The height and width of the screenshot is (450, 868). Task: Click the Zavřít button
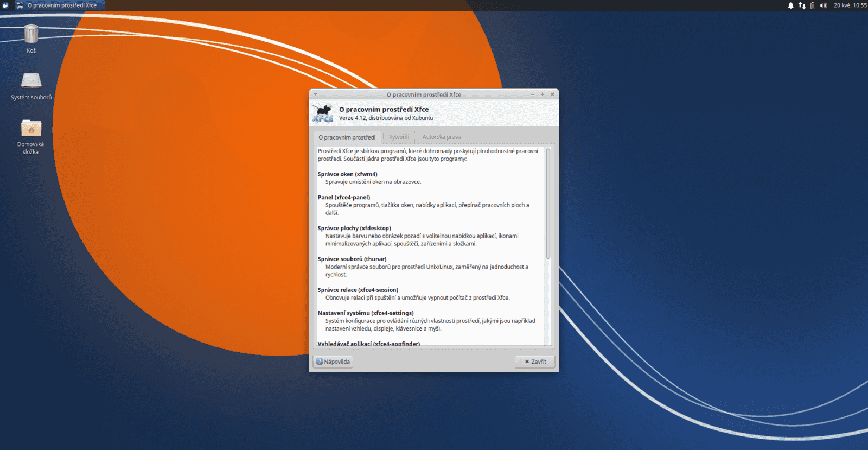[x=535, y=362]
